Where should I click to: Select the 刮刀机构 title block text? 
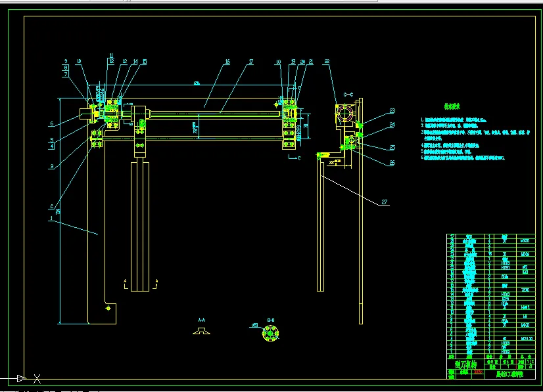[465, 364]
